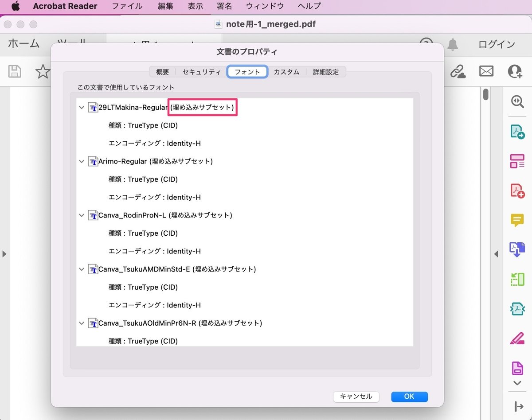Click エンコーディング : Identity-H under Arimo-Regular

point(155,197)
